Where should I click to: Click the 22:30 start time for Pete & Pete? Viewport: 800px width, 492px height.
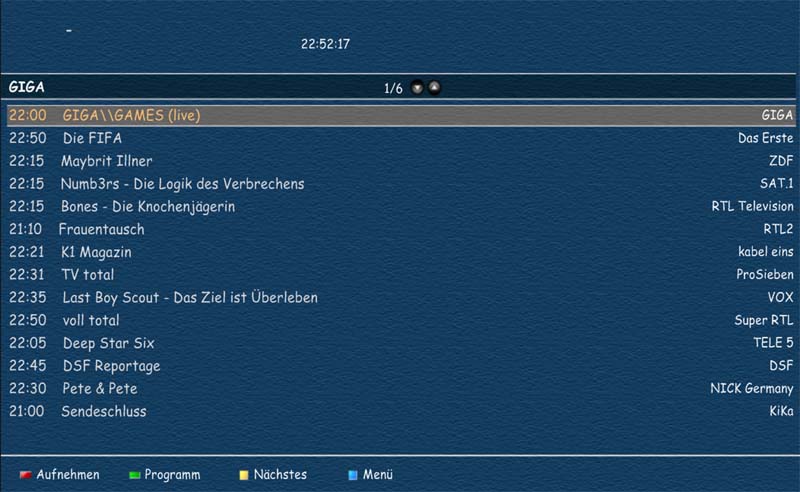28,388
